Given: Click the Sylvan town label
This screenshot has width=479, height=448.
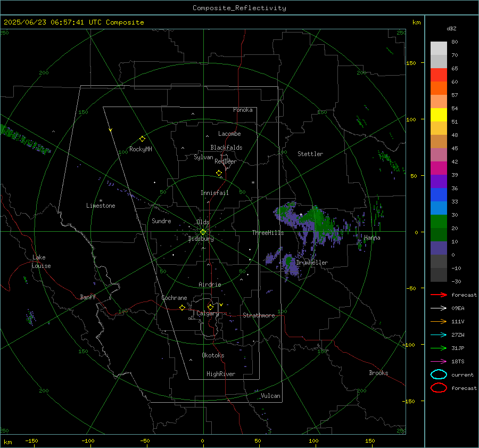Looking at the screenshot, I should (203, 157).
